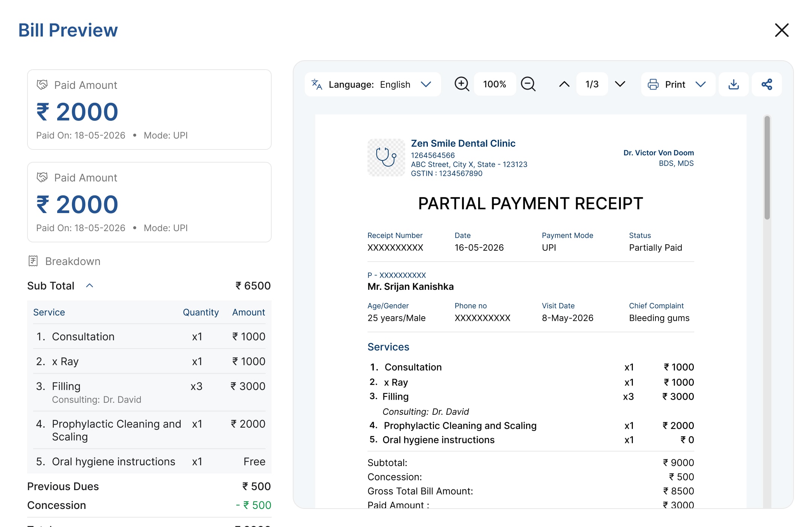Image resolution: width=812 pixels, height=527 pixels.
Task: Click the handshake icon in first Paid Amount card
Action: click(42, 85)
